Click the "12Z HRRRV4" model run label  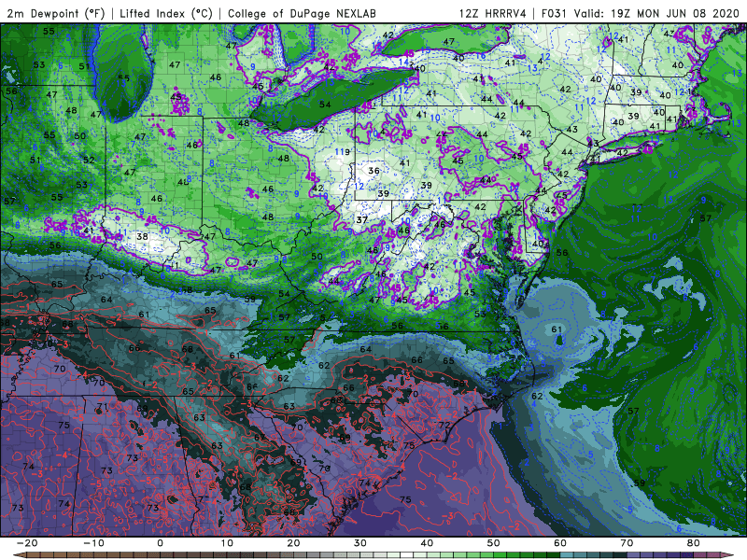point(493,13)
